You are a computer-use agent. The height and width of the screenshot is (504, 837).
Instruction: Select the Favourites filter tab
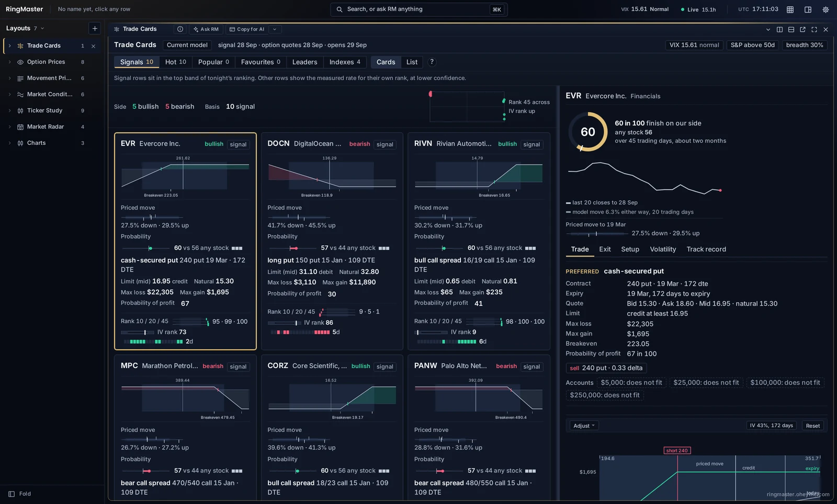click(261, 62)
